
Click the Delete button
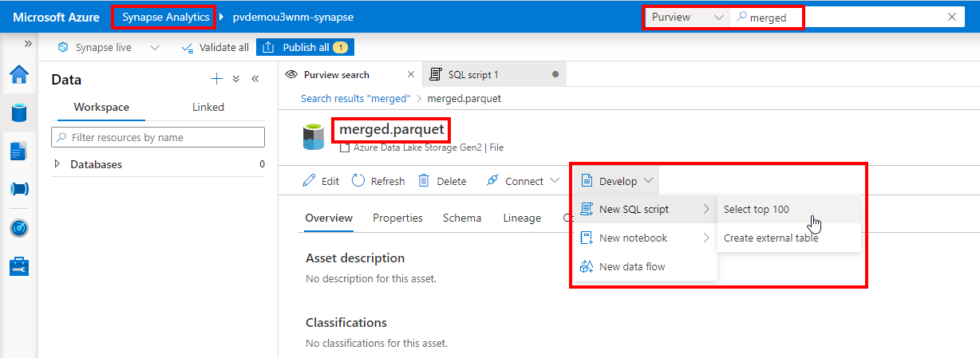pyautogui.click(x=442, y=181)
